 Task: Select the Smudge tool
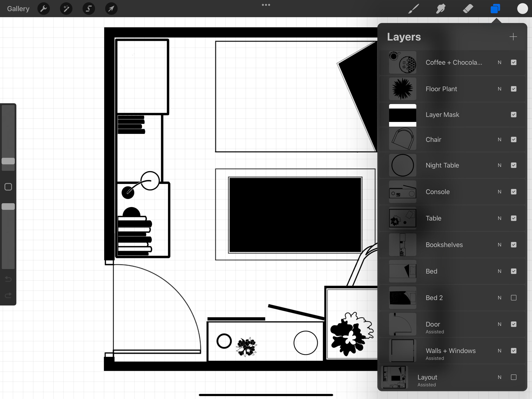click(440, 9)
